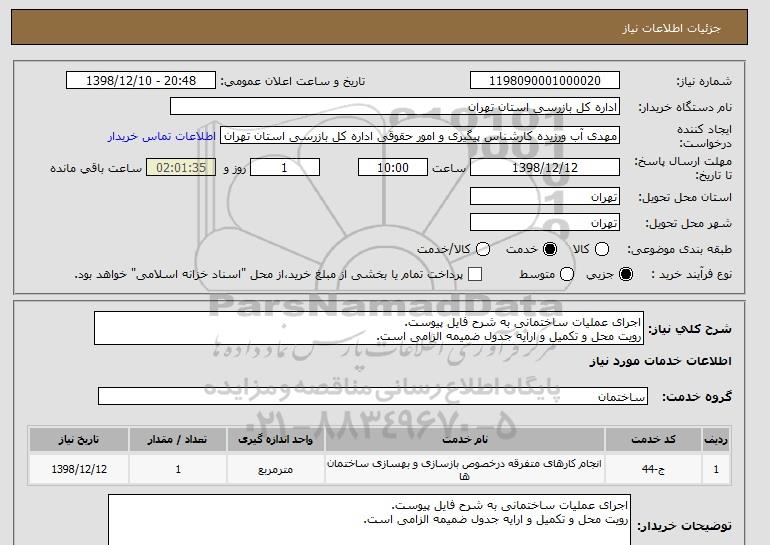Viewport: 770px width, 545px height.
Task: Click the جزئیات اطلاعات نیاز header title
Action: 671,28
